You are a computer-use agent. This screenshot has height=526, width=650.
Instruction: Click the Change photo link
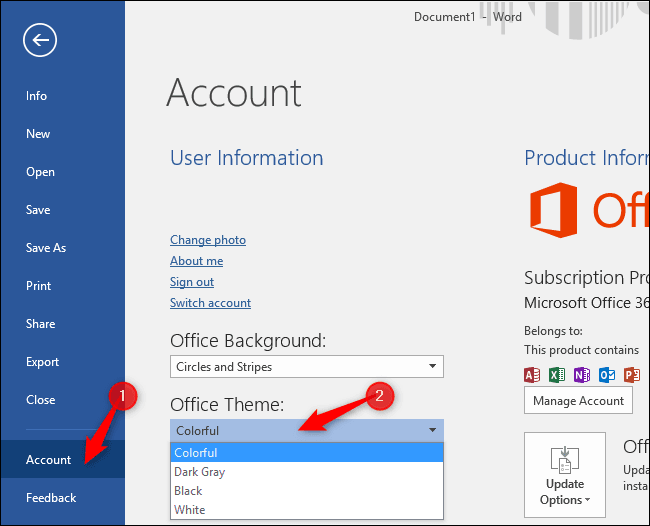point(207,240)
